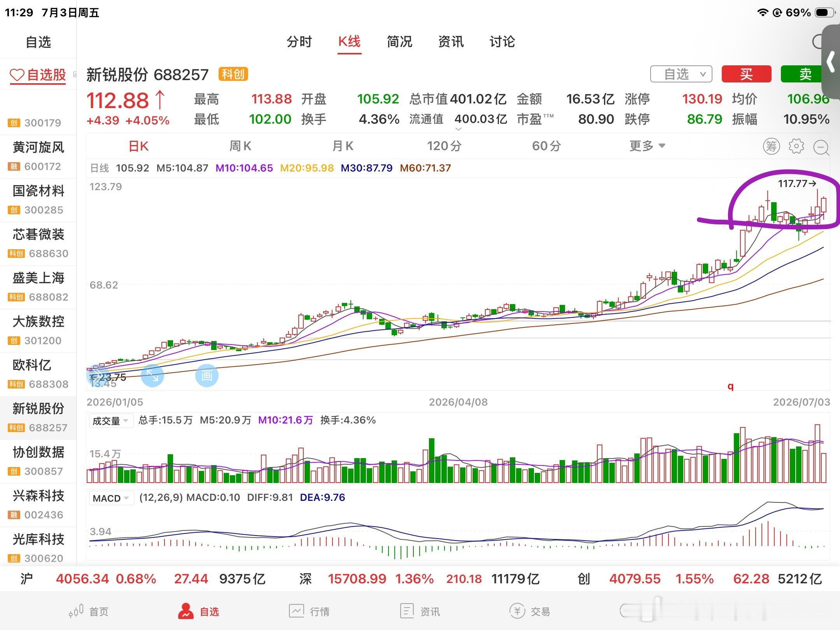840x630 pixels.
Task: Open the 更多 period dropdown
Action: (x=647, y=146)
